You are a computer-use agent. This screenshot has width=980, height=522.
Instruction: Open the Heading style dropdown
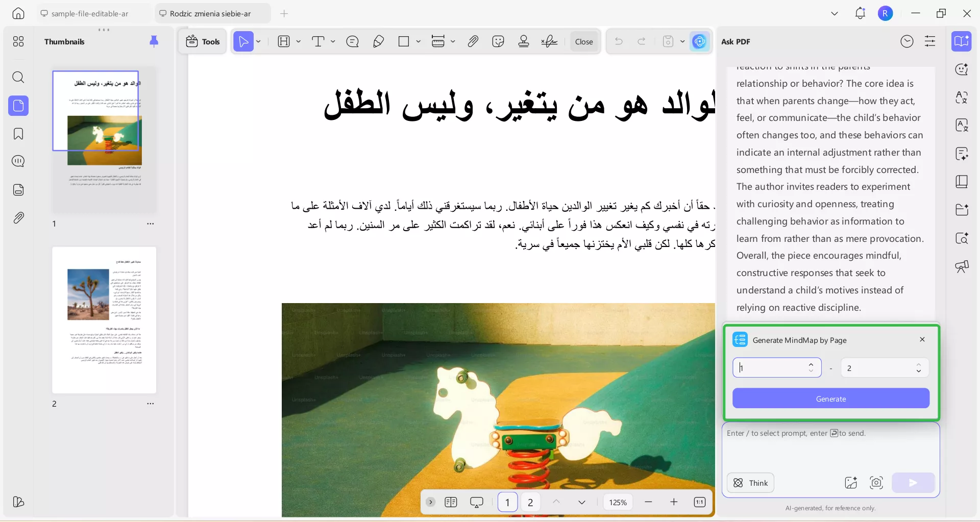[299, 41]
